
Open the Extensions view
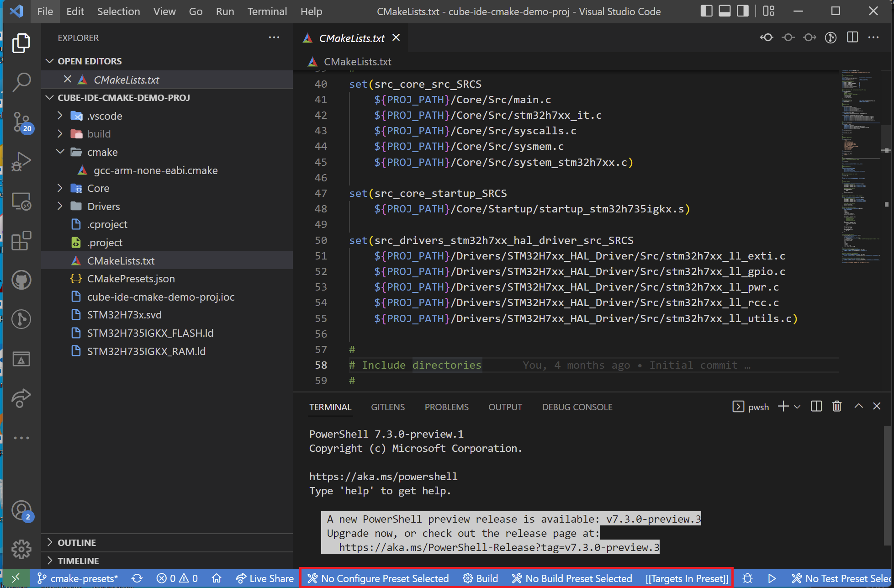21,240
